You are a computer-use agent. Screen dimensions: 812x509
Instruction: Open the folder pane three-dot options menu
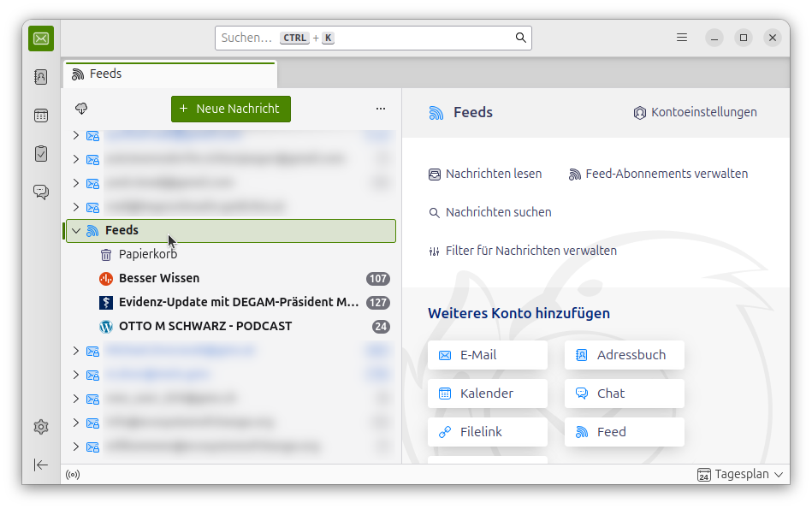tap(381, 109)
